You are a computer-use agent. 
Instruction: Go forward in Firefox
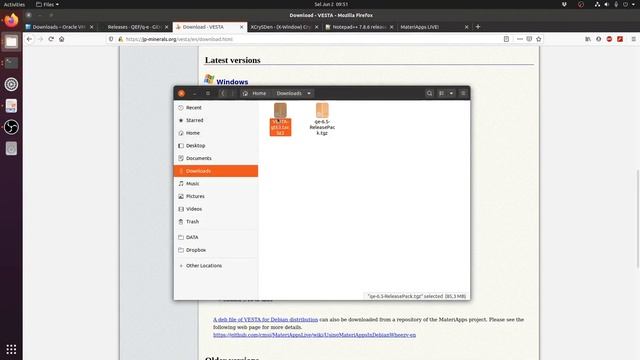(x=40, y=39)
